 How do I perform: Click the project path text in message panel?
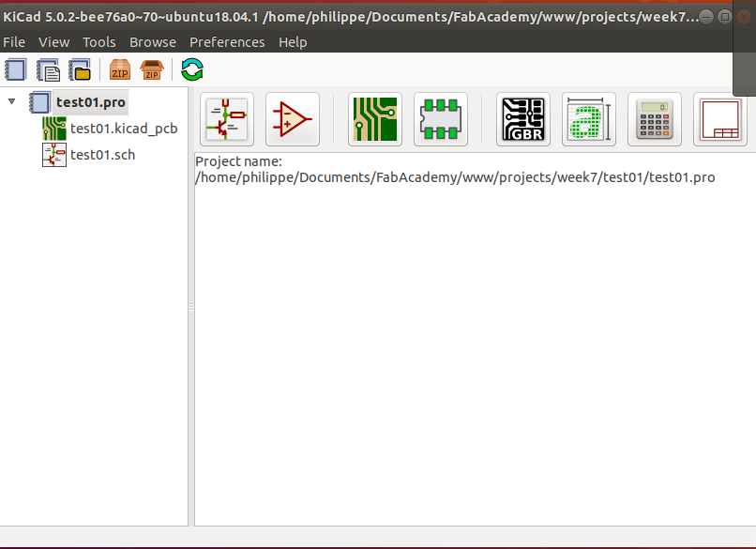pyautogui.click(x=455, y=177)
